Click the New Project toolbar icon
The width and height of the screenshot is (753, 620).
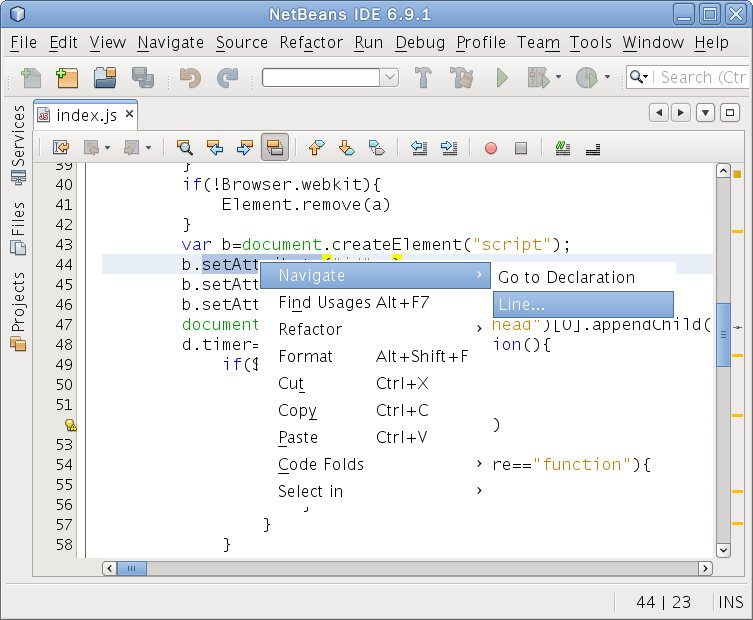(67, 78)
